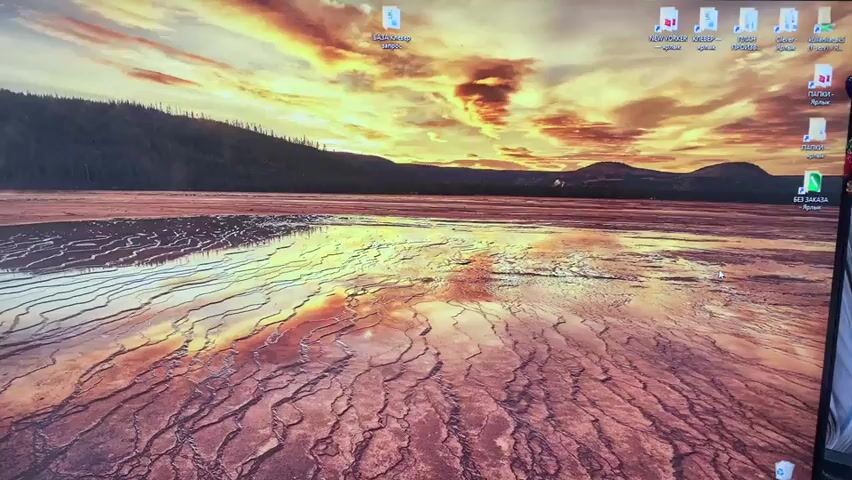Select the БАЗА Клевер запрос desktop file
Viewport: 852px width, 480px height.
coord(391,27)
